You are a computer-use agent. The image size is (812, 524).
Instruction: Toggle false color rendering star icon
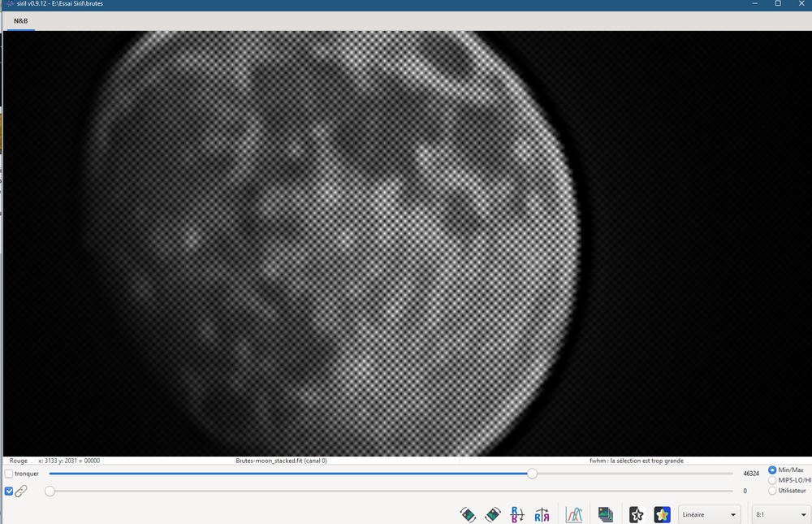coord(663,515)
